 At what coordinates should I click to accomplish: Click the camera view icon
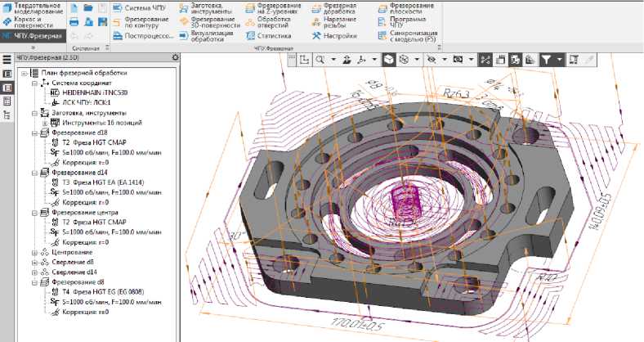[458, 60]
